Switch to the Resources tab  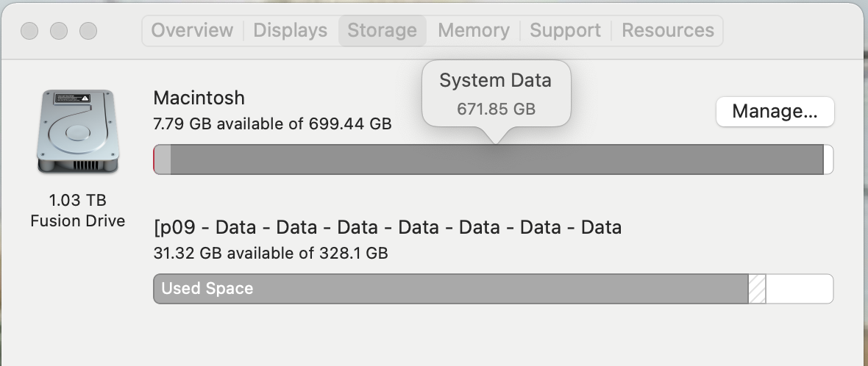click(667, 30)
